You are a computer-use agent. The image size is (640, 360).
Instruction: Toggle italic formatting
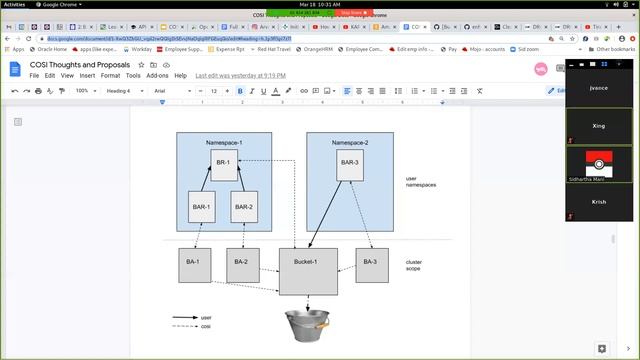tap(252, 91)
